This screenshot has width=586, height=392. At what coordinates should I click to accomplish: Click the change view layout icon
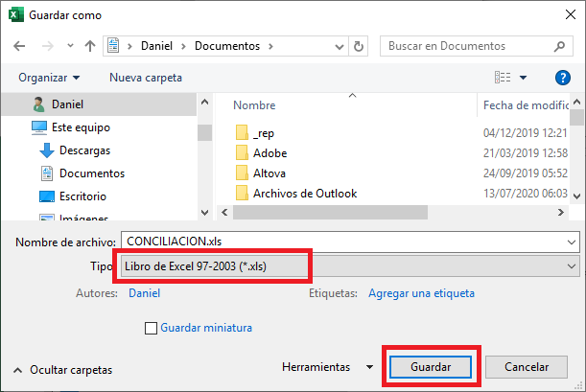point(504,78)
